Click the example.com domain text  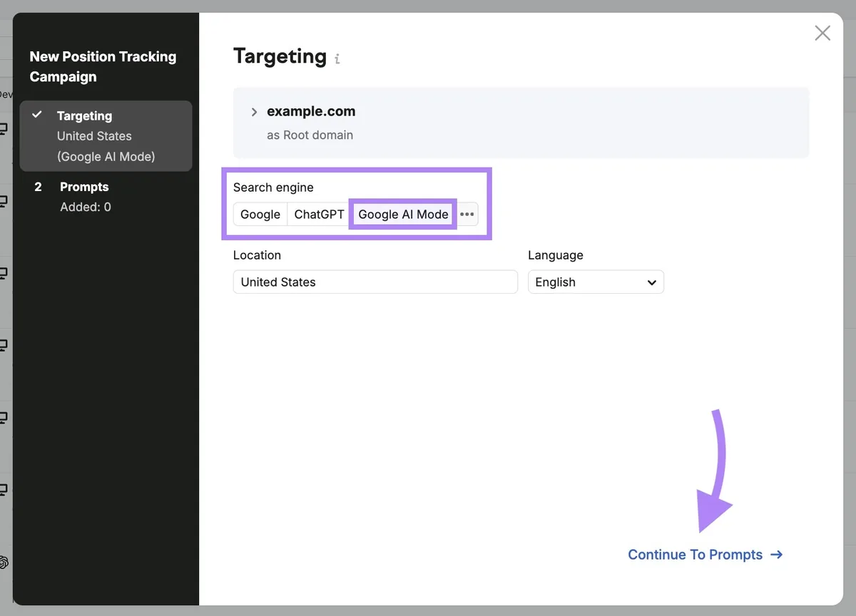coord(311,111)
